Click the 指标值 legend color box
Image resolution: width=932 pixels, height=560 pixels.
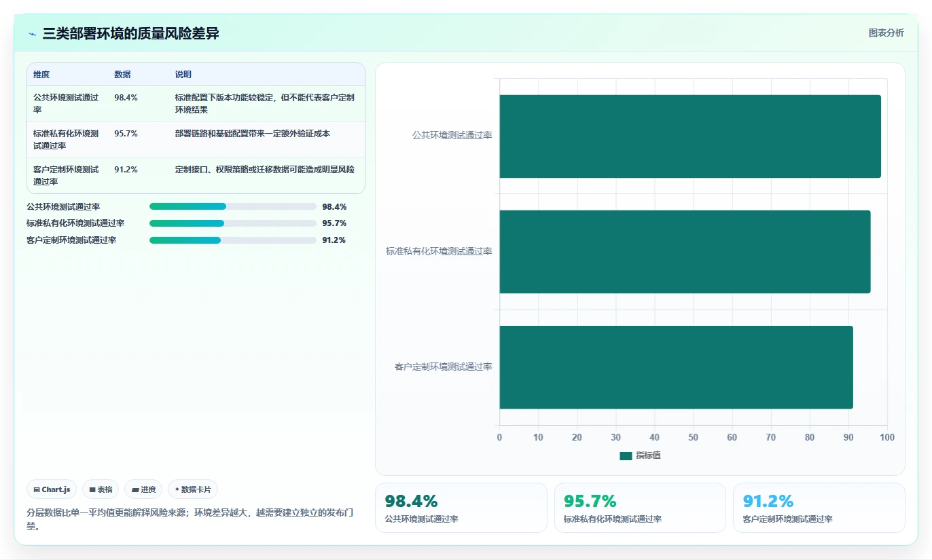(x=626, y=456)
